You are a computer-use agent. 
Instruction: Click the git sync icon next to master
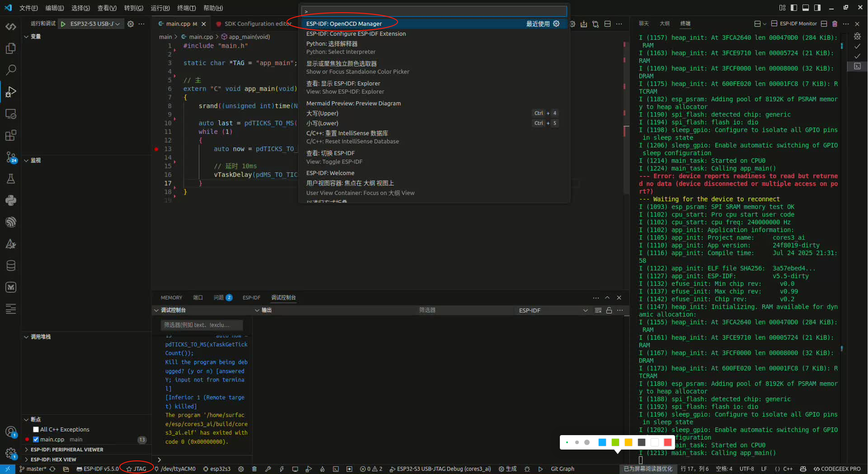[52, 469]
